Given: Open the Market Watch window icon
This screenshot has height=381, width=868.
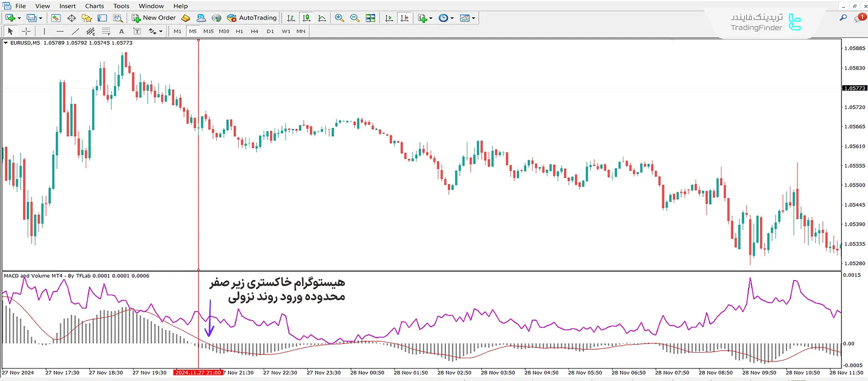Looking at the screenshot, I should (56, 18).
